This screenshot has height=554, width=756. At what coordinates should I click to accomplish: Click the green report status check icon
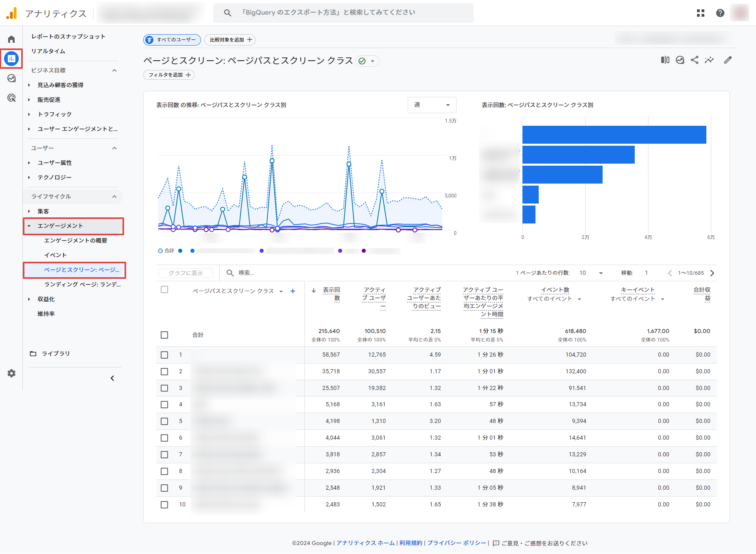tap(362, 61)
